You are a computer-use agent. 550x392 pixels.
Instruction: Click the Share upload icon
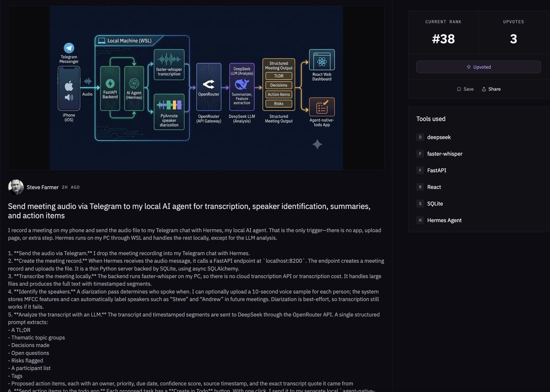click(484, 89)
